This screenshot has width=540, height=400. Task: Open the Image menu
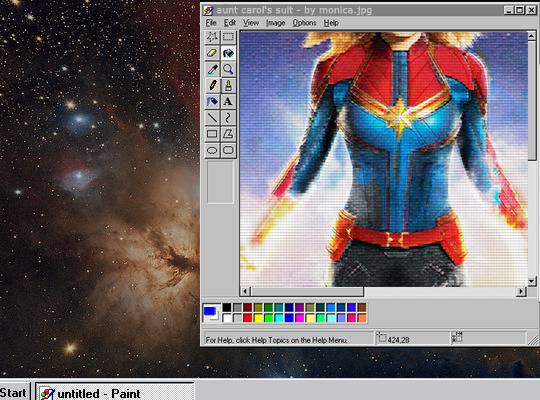click(276, 23)
